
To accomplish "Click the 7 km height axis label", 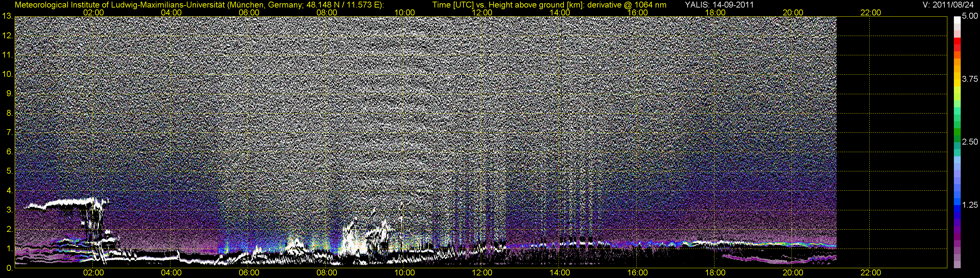I will pos(9,132).
